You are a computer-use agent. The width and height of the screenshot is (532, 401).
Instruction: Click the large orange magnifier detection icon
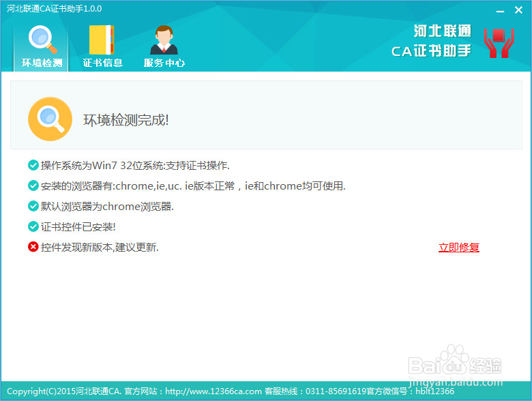click(x=50, y=119)
